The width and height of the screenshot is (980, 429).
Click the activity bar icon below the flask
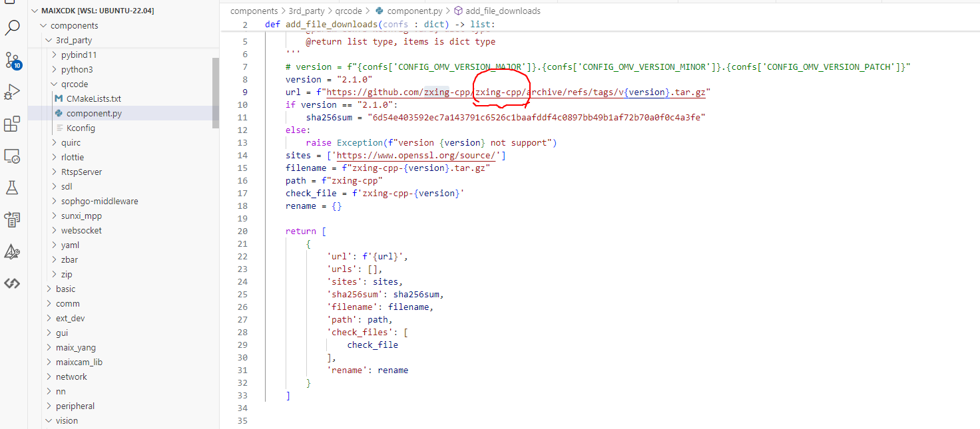(x=12, y=219)
